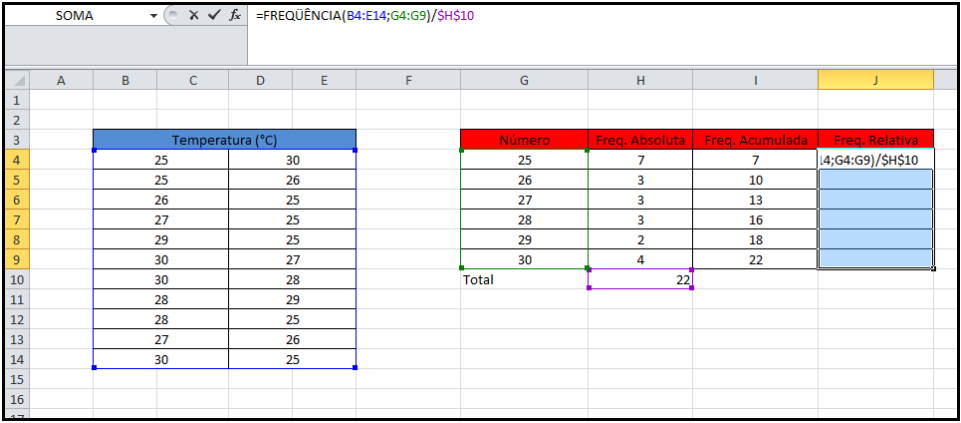Click the formula bar FREQÜÊNCIA text
The width and height of the screenshot is (961, 423).
point(300,16)
